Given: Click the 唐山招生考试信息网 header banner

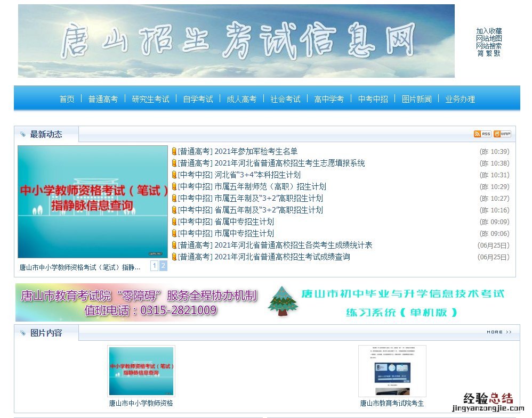Looking at the screenshot, I should coord(236,41).
